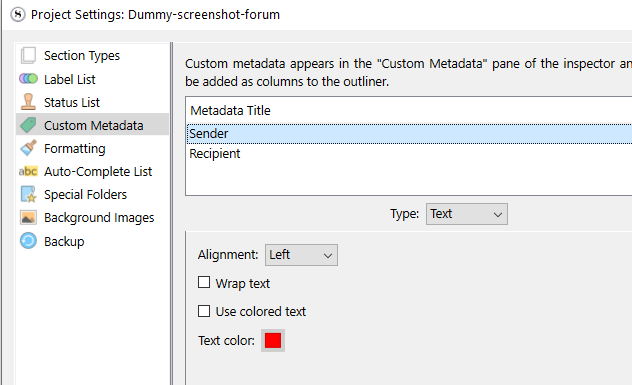The height and width of the screenshot is (385, 632).
Task: Open the Background Images settings
Action: [99, 218]
